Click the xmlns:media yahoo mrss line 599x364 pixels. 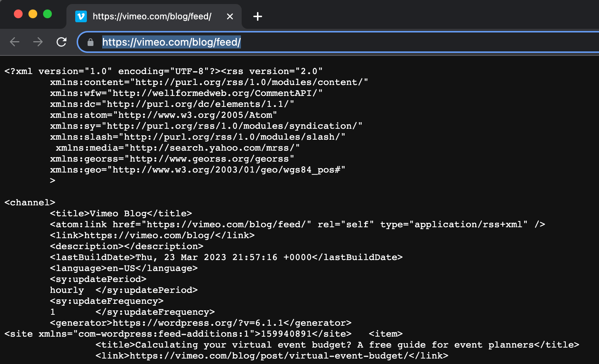[x=178, y=148]
